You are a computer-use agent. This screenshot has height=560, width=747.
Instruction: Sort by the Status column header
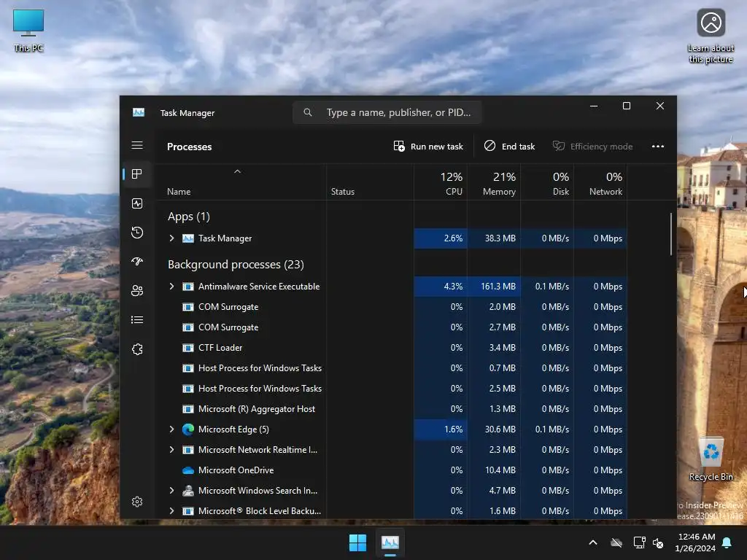click(370, 183)
